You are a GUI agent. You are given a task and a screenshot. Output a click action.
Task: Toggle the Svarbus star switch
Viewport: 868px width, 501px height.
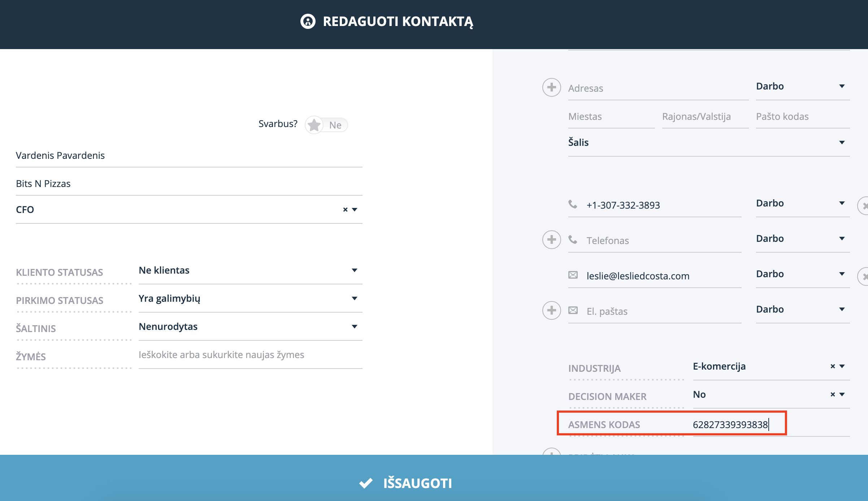click(326, 125)
